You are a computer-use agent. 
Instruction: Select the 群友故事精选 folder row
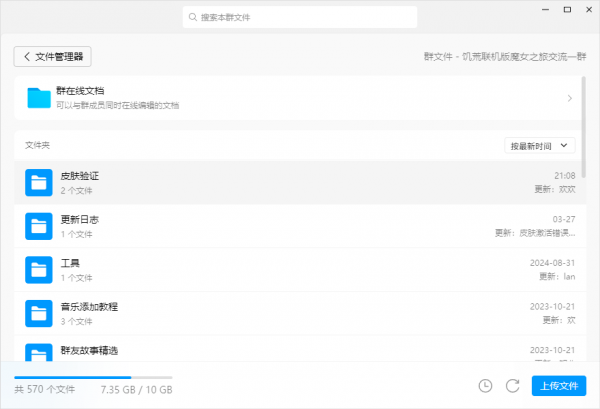[300, 352]
